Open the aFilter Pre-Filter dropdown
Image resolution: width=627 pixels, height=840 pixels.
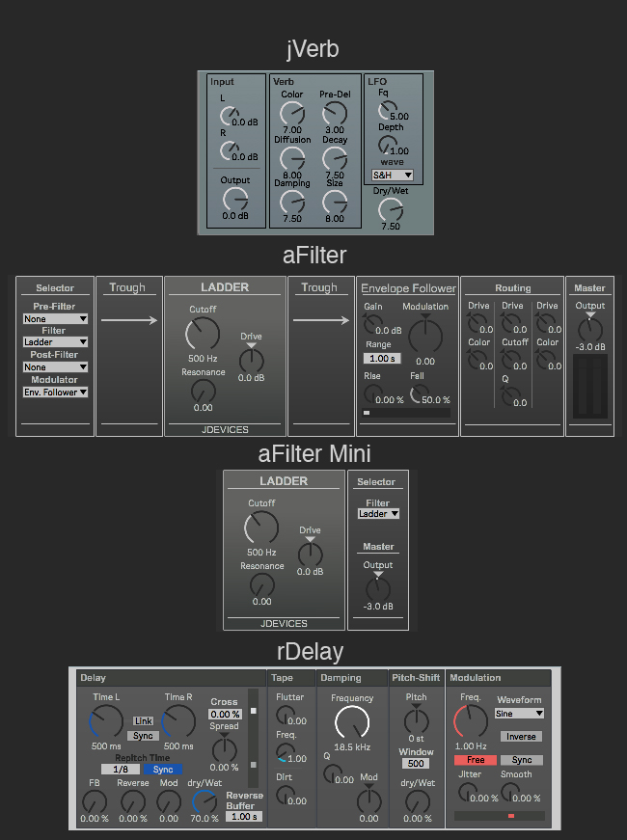click(x=55, y=318)
